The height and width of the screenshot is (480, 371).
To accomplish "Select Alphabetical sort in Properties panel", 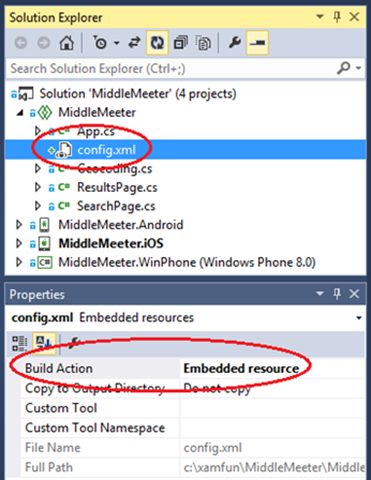I will coord(44,343).
